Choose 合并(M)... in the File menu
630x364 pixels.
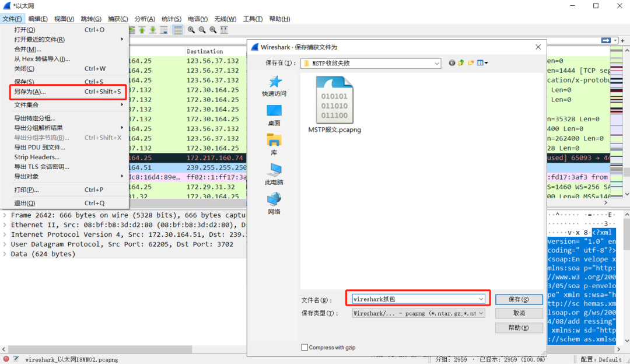coord(64,49)
